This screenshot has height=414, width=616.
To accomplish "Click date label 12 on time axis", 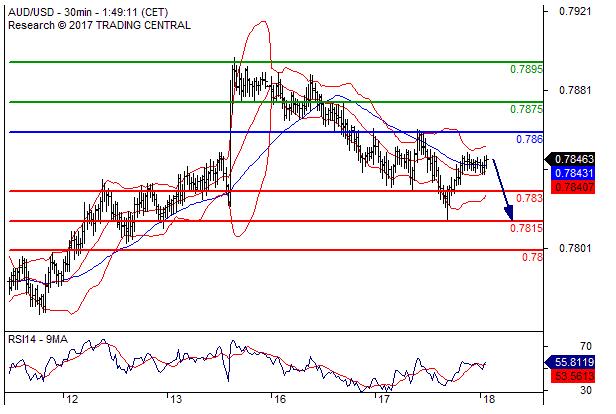I will 72,400.
